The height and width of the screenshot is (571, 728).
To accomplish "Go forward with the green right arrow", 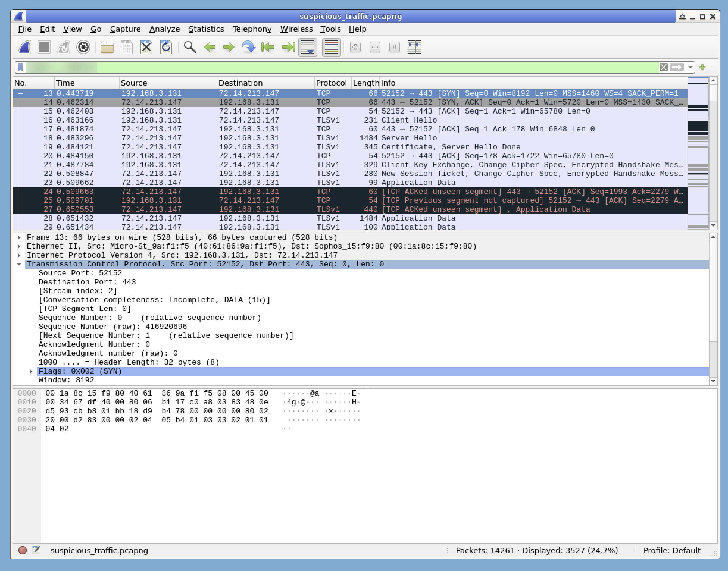I will point(229,47).
